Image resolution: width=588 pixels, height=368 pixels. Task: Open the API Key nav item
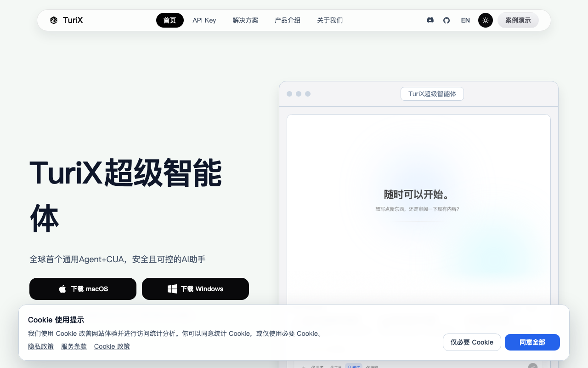pyautogui.click(x=204, y=20)
